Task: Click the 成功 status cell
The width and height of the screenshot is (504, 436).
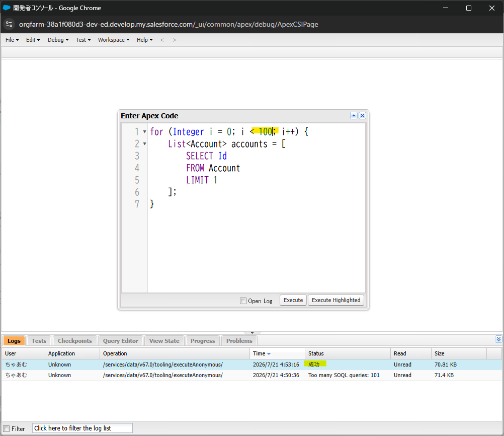Action: (314, 365)
